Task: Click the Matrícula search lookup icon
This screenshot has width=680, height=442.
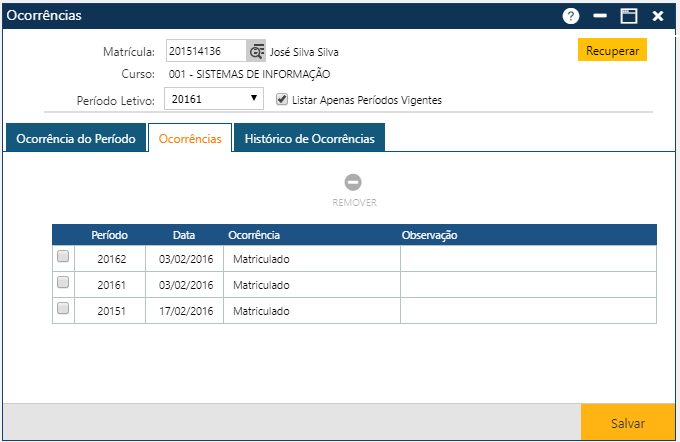Action: (257, 51)
